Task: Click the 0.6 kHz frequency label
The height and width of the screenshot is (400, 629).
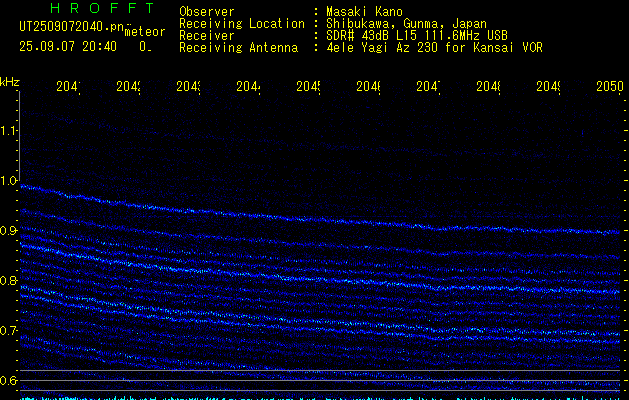Action: (x=9, y=380)
